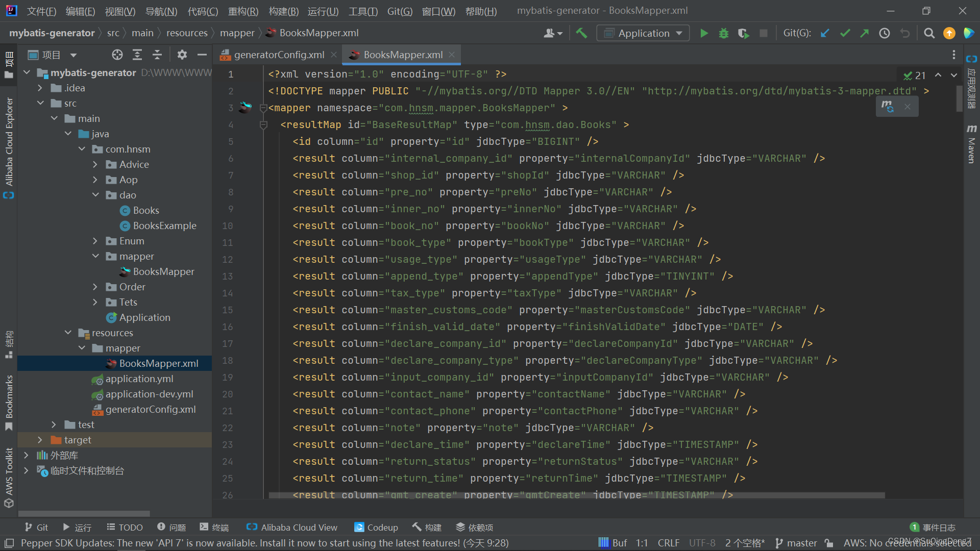This screenshot has height=551, width=980.
Task: Click the locate file crosshair icon
Action: (x=117, y=55)
